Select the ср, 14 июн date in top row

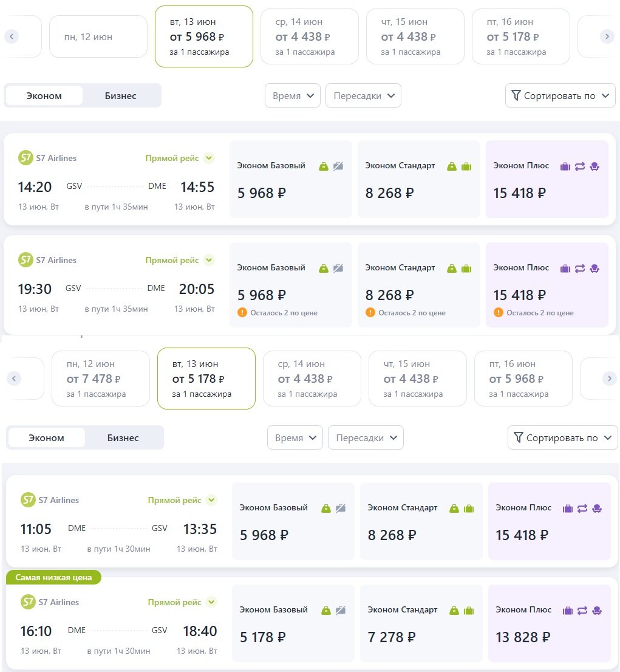pos(309,36)
